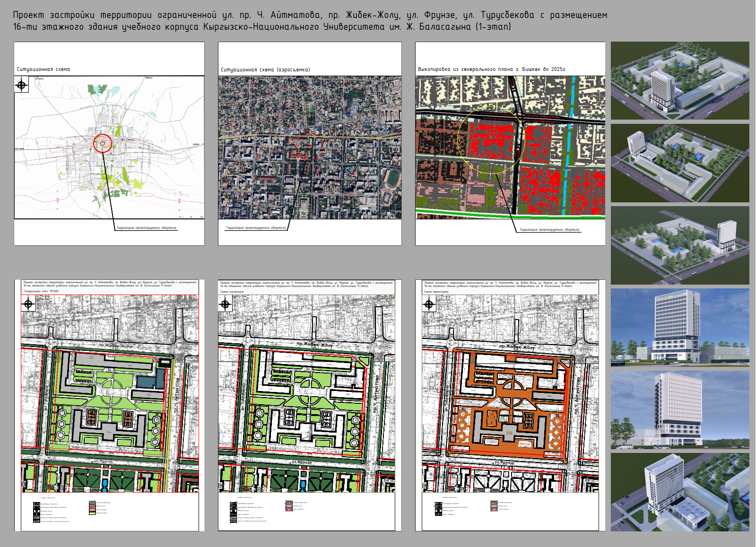Viewport: 756px width, 547px height.
Task: Open the second aerial 3D render thumbnail
Action: [x=679, y=163]
